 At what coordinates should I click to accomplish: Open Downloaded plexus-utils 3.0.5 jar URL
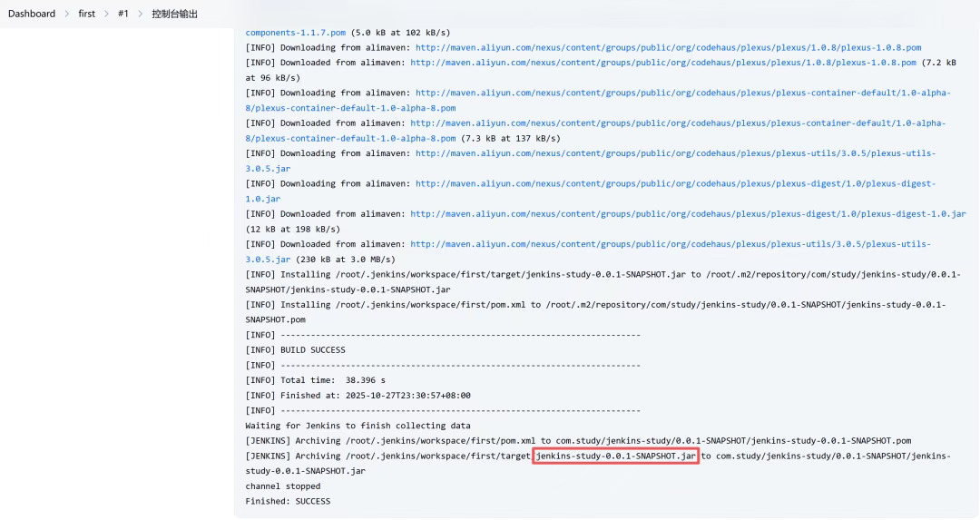tap(588, 251)
